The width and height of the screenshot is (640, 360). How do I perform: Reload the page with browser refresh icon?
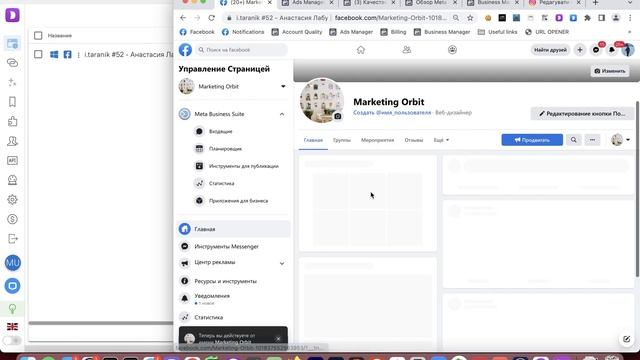[211, 18]
